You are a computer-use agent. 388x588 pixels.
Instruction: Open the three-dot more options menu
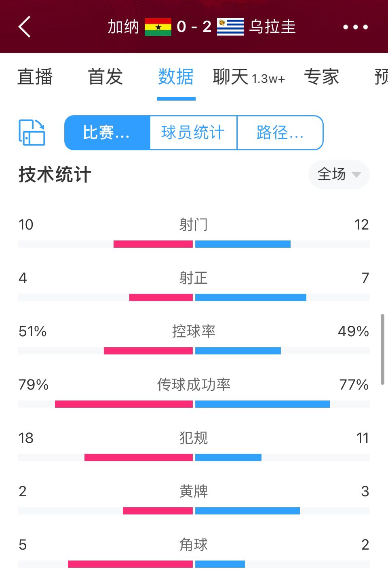click(356, 27)
